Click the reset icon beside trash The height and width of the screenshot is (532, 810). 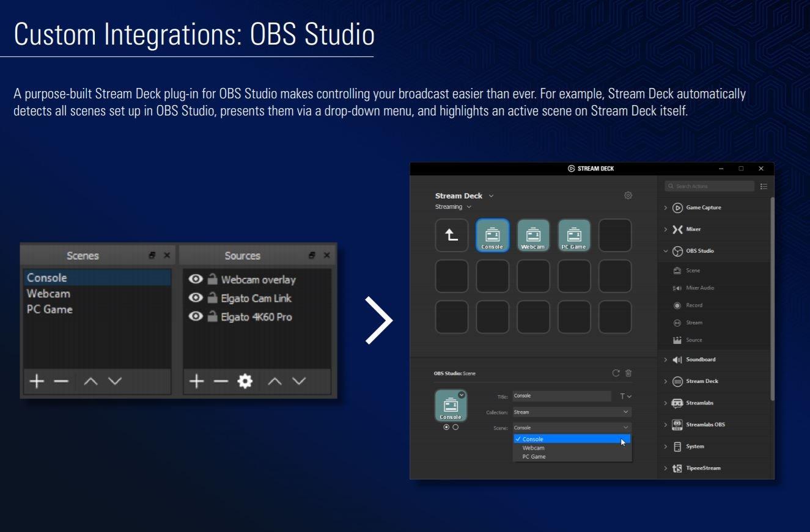tap(616, 373)
